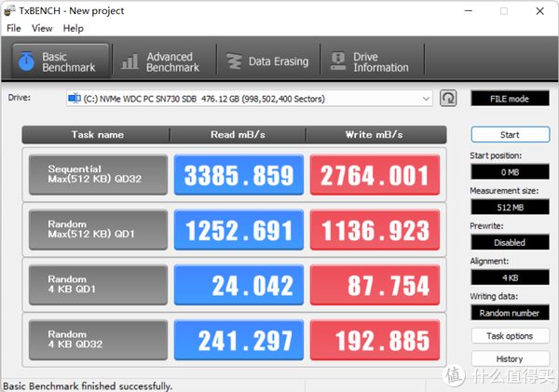Image resolution: width=559 pixels, height=392 pixels.
Task: Click the eraser icon beside Data Erasing
Action: click(234, 61)
